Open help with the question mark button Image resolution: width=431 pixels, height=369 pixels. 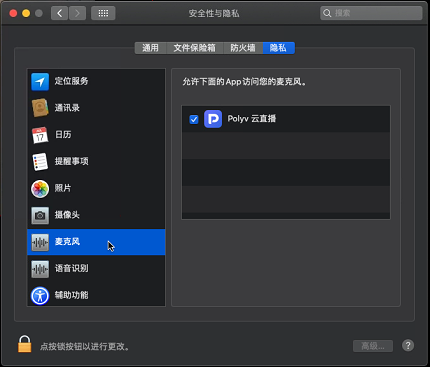tap(408, 346)
